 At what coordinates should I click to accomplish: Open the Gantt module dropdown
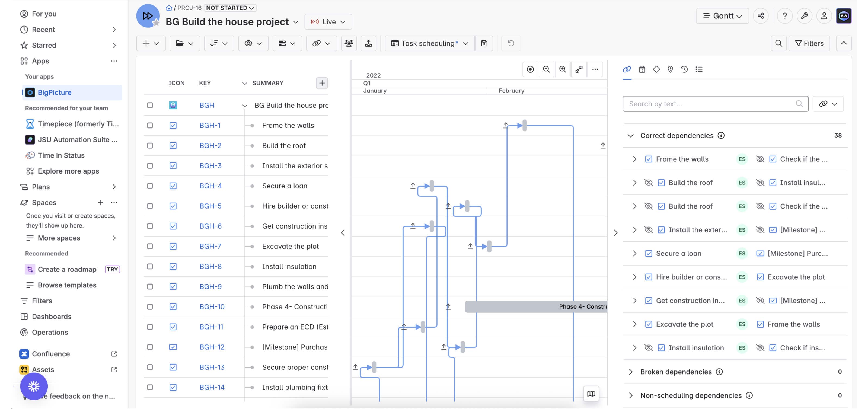tap(722, 16)
